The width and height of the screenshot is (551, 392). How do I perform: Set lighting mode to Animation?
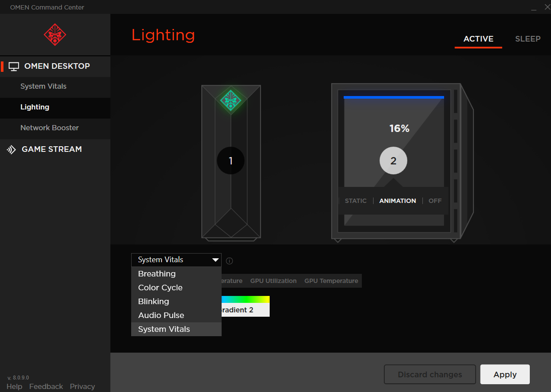[x=398, y=201]
